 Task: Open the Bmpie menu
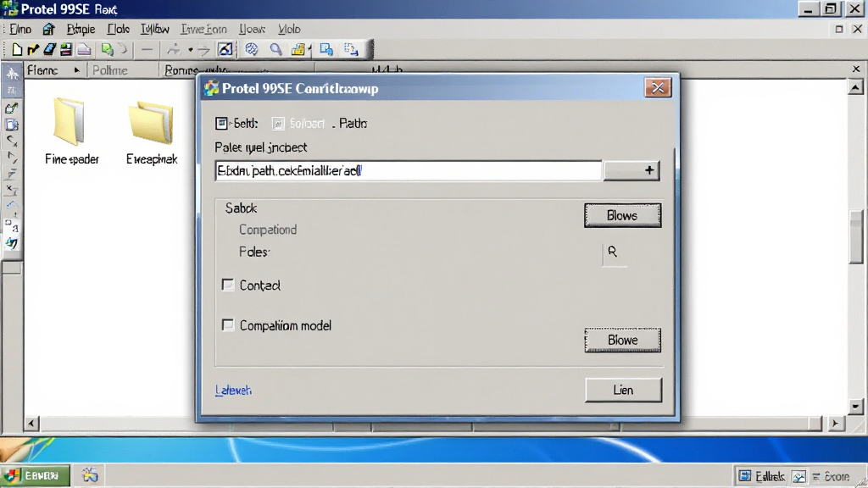[81, 30]
